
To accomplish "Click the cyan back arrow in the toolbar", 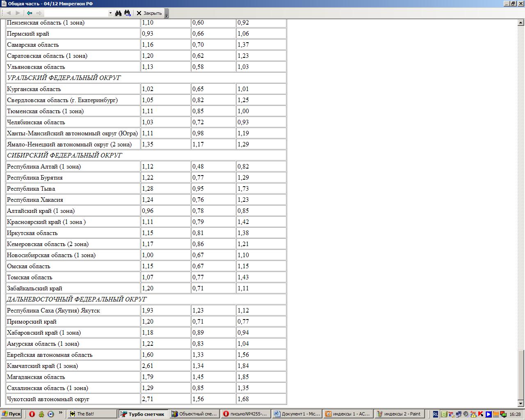I will (x=30, y=13).
